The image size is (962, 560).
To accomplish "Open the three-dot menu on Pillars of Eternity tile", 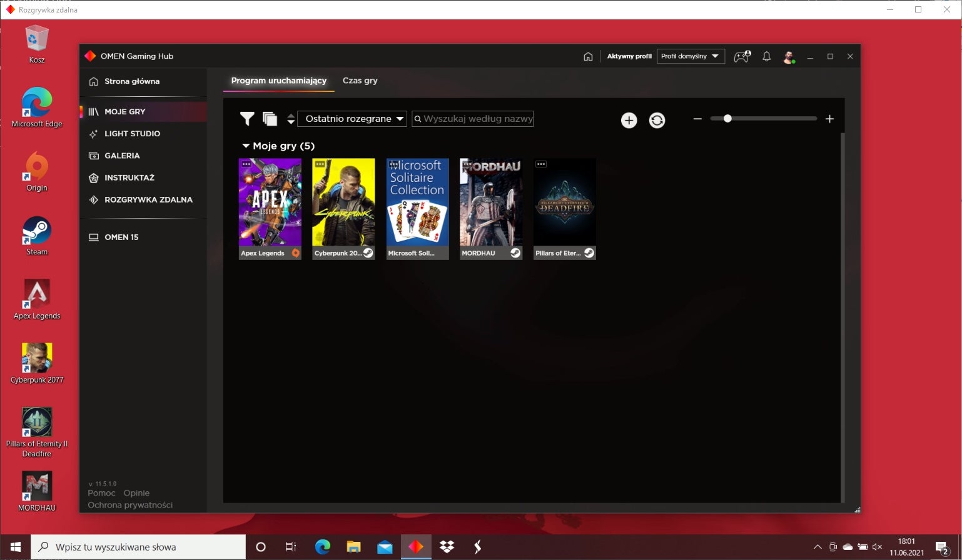I will [541, 164].
